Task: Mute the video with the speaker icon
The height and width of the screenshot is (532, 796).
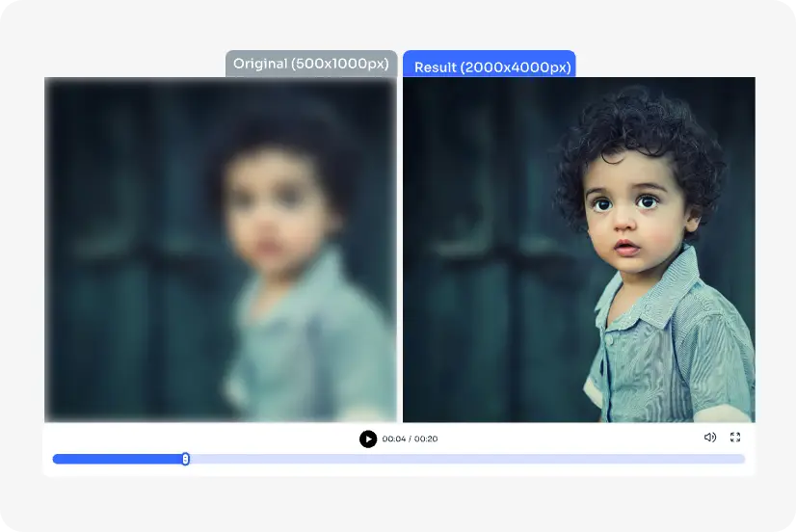Action: point(710,438)
